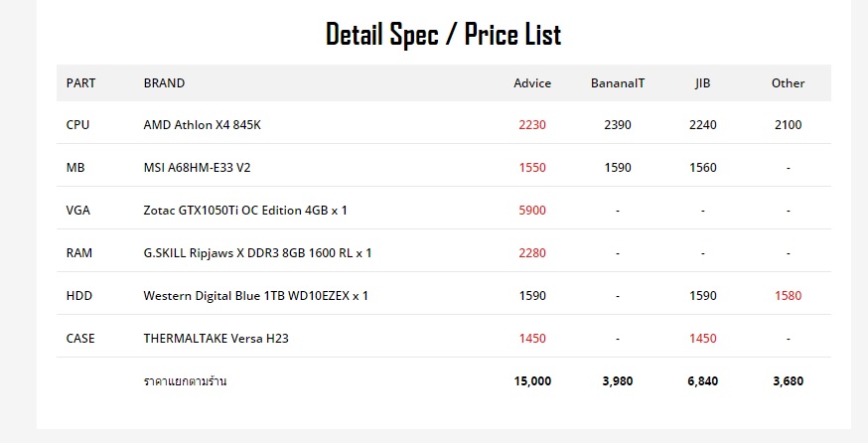This screenshot has height=443, width=868.
Task: Open the MSI A68HM-E33 V2 motherboard entry
Action: [x=197, y=168]
